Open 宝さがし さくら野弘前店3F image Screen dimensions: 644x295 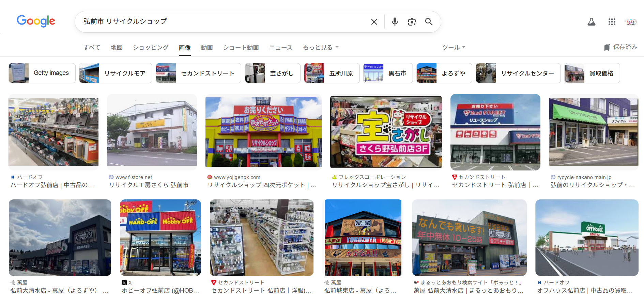pos(386,132)
